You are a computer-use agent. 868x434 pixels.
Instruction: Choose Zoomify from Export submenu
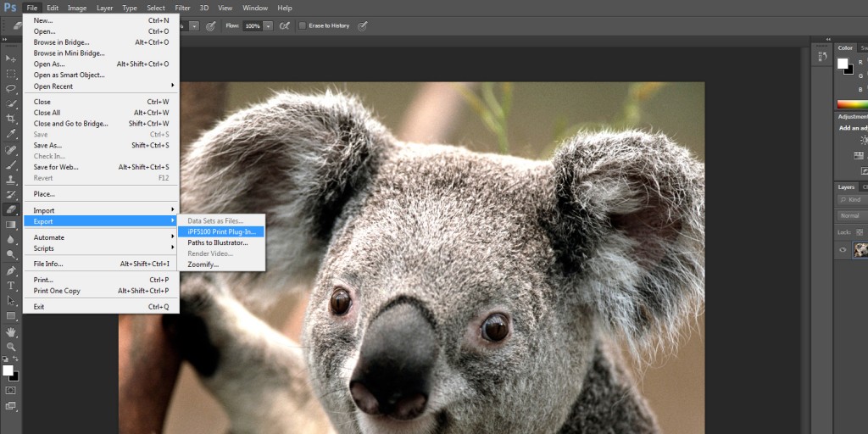tap(221, 264)
